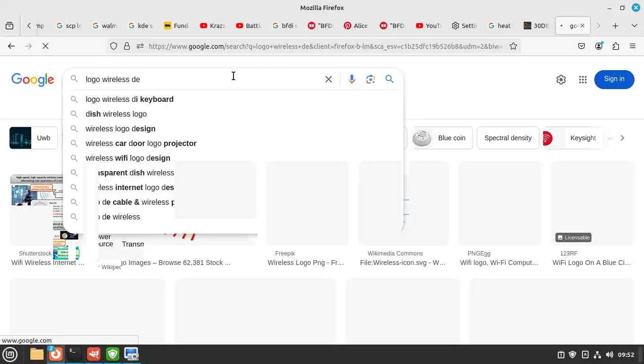Open the Firefox account icon
Image resolution: width=644 pixels, height=364 pixels.
599,46
